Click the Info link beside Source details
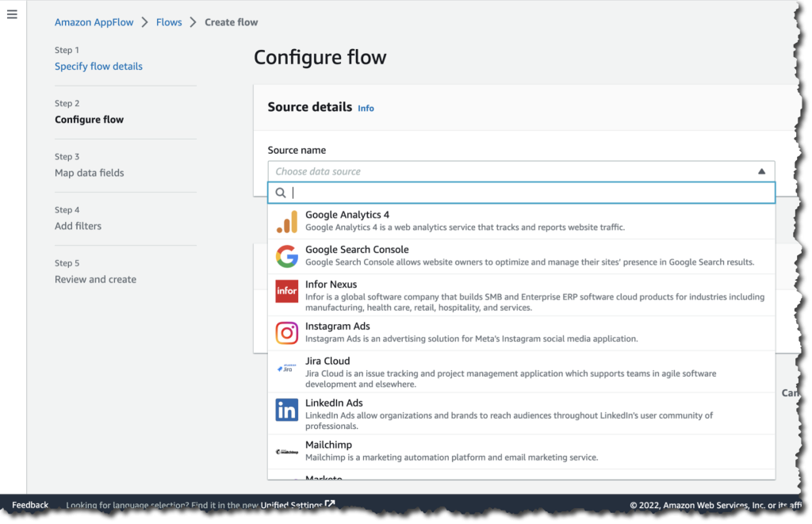Viewport: 812px width, 524px height. click(366, 108)
